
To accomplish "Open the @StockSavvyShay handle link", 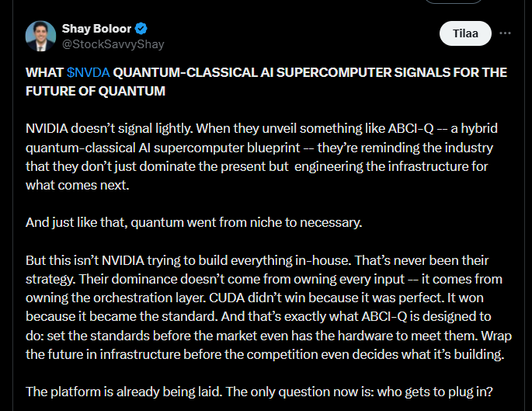I will click(x=113, y=44).
